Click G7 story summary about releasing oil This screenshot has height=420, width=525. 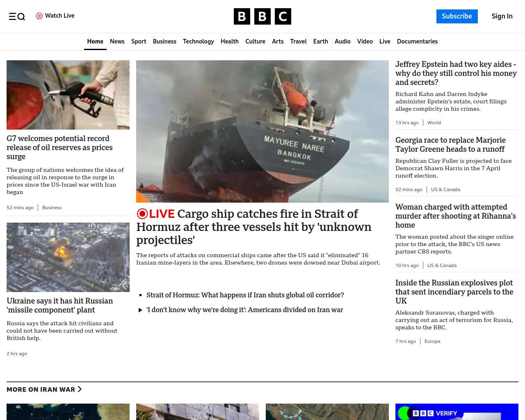pos(65,181)
